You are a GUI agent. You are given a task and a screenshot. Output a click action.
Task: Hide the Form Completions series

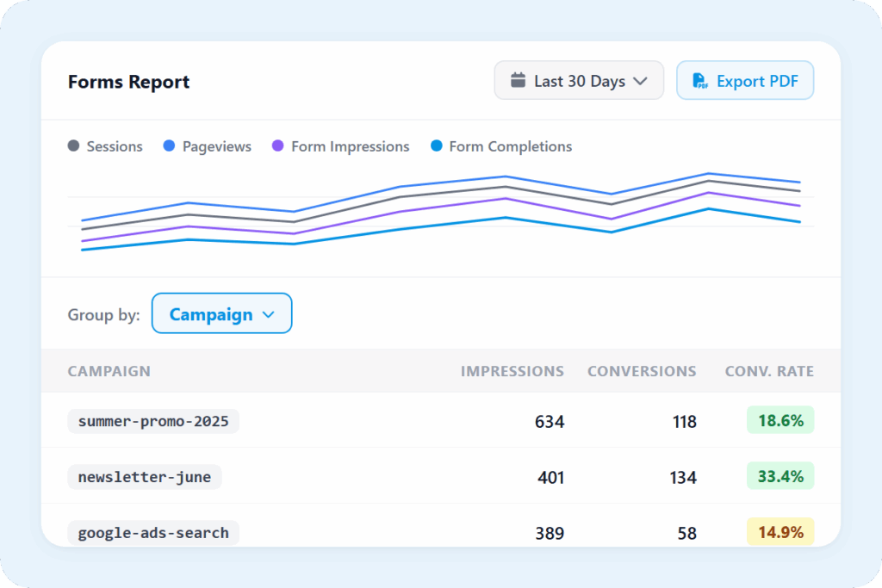(x=500, y=146)
